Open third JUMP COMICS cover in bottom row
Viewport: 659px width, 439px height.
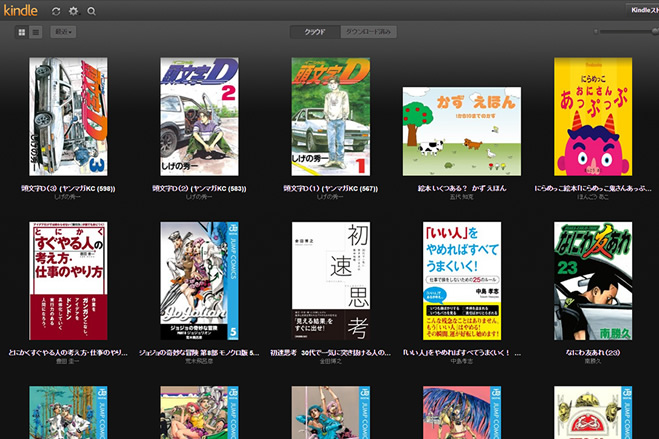(x=331, y=413)
